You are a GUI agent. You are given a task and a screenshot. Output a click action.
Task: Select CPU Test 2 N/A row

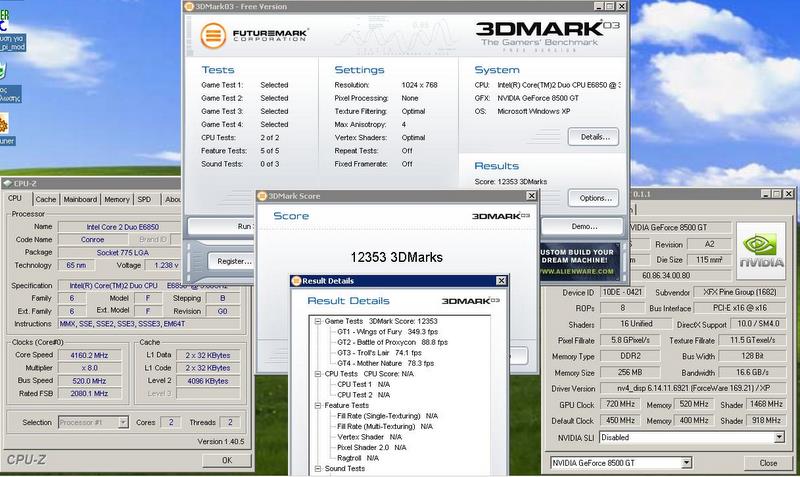363,395
